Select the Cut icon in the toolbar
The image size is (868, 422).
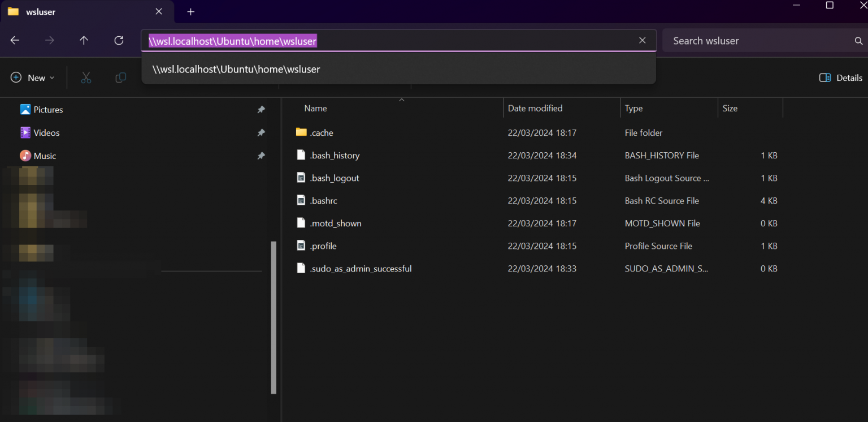(x=86, y=77)
